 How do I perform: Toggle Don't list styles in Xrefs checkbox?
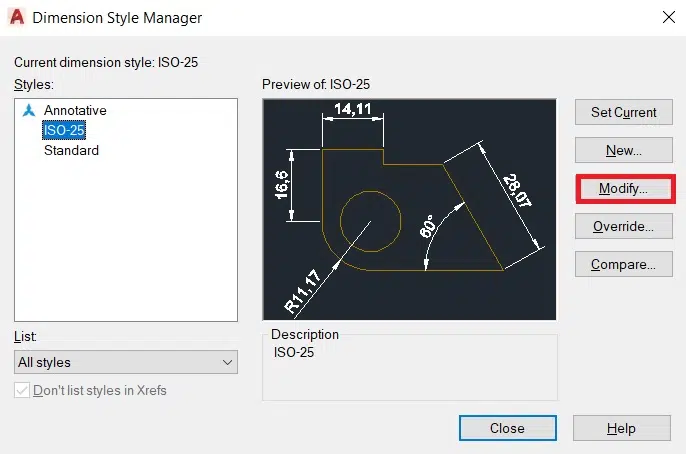(23, 390)
